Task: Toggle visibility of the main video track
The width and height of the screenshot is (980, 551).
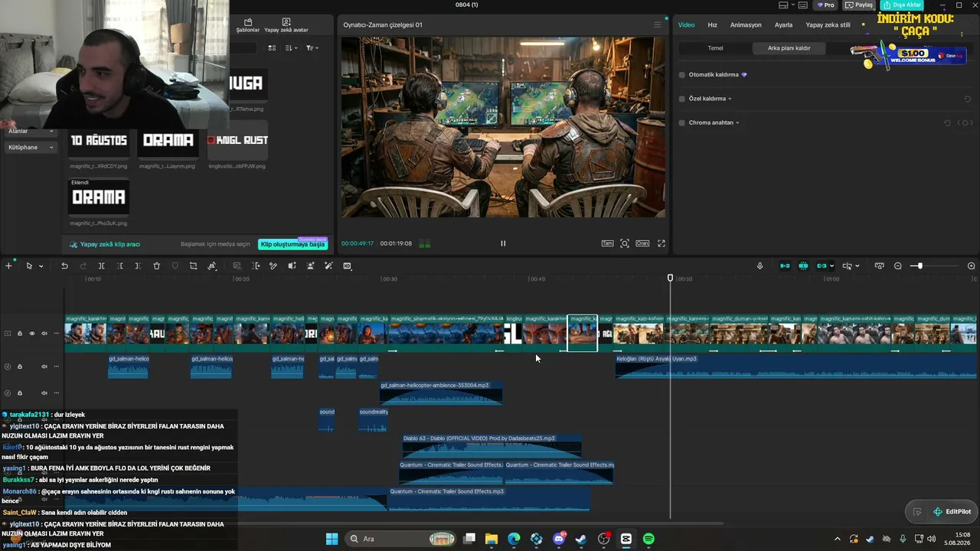Action: [x=32, y=334]
